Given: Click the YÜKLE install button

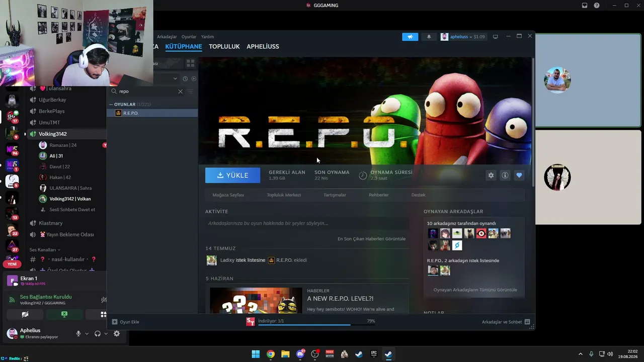Looking at the screenshot, I should [x=232, y=175].
